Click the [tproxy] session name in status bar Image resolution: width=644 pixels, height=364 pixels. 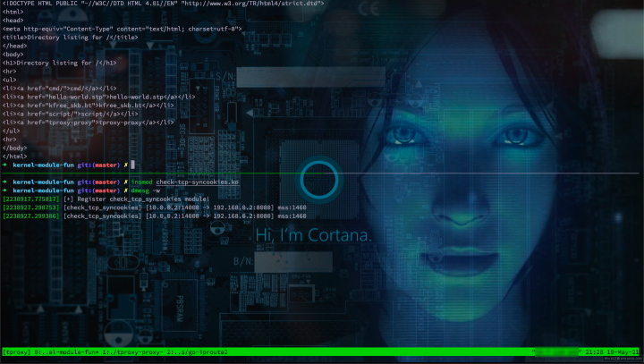pyautogui.click(x=17, y=352)
